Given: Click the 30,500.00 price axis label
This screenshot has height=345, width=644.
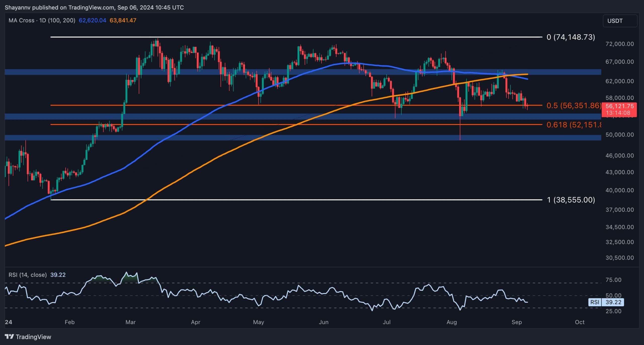Looking at the screenshot, I should (619, 258).
